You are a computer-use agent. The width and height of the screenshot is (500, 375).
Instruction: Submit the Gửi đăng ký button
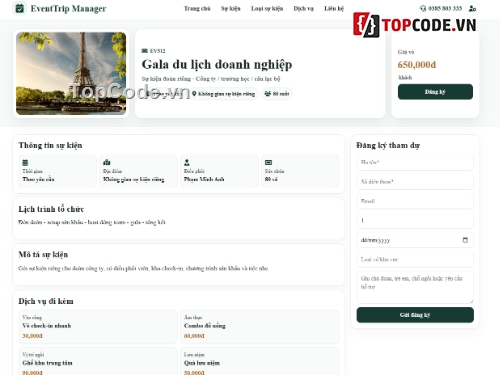[415, 315]
